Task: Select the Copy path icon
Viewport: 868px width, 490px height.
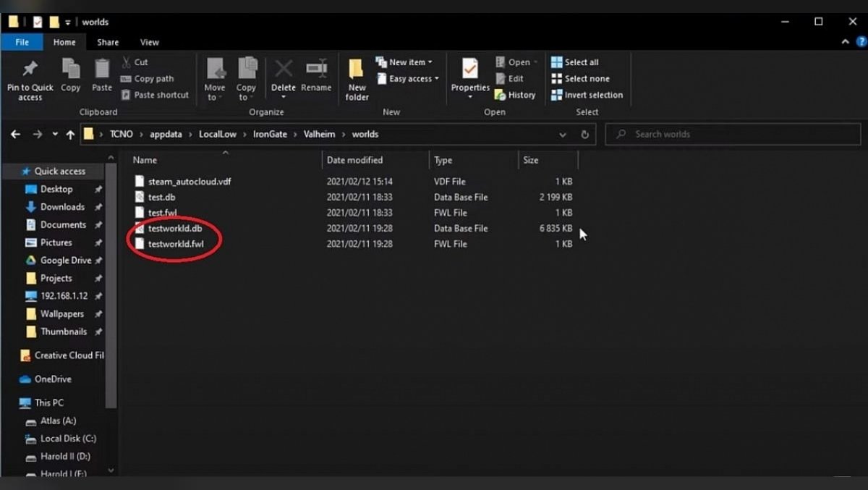Action: [127, 79]
